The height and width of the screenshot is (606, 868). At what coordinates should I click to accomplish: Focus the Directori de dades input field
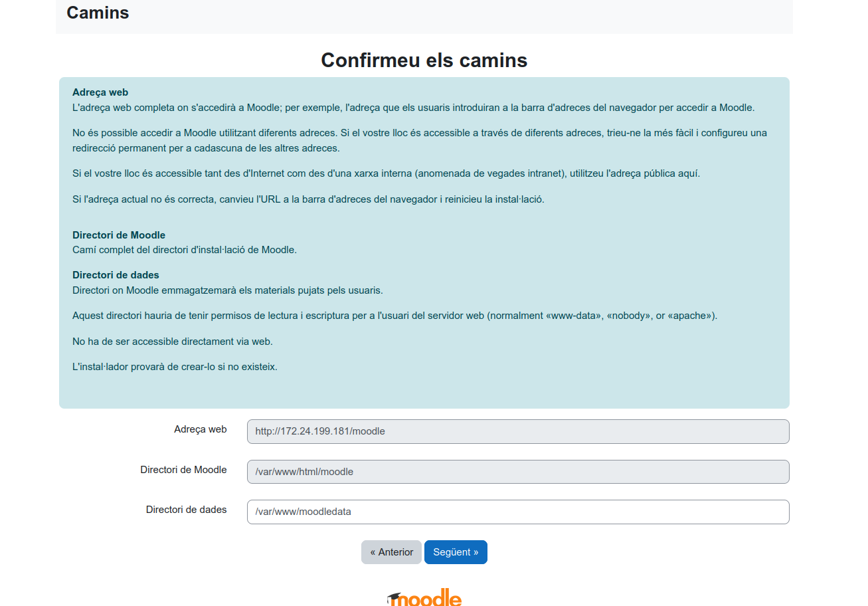pyautogui.click(x=518, y=512)
